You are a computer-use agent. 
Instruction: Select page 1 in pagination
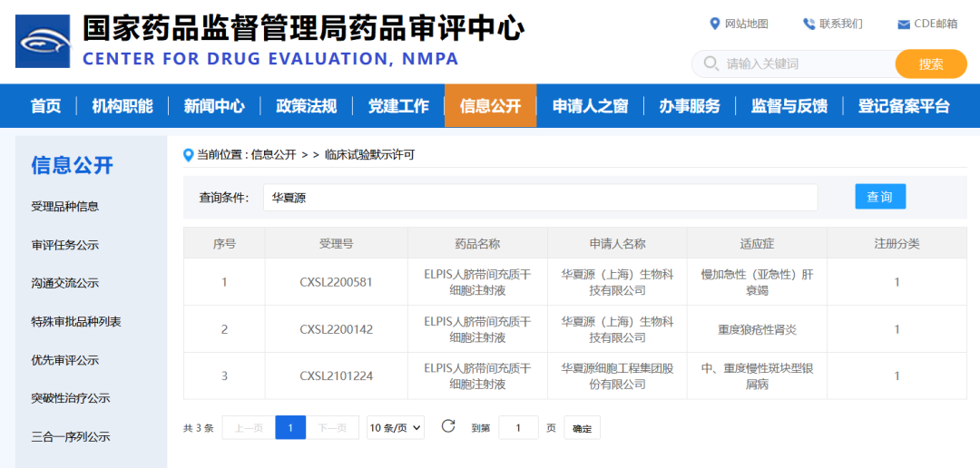pos(290,428)
